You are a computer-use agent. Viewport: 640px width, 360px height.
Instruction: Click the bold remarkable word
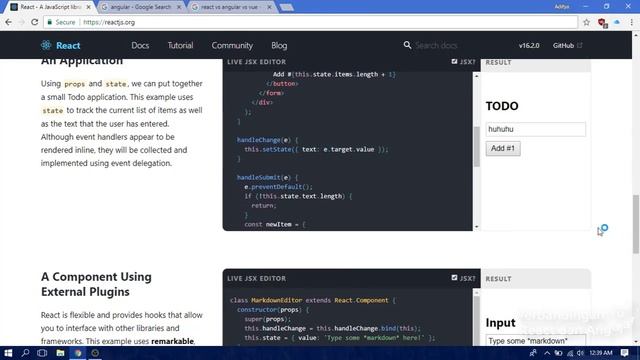click(172, 341)
